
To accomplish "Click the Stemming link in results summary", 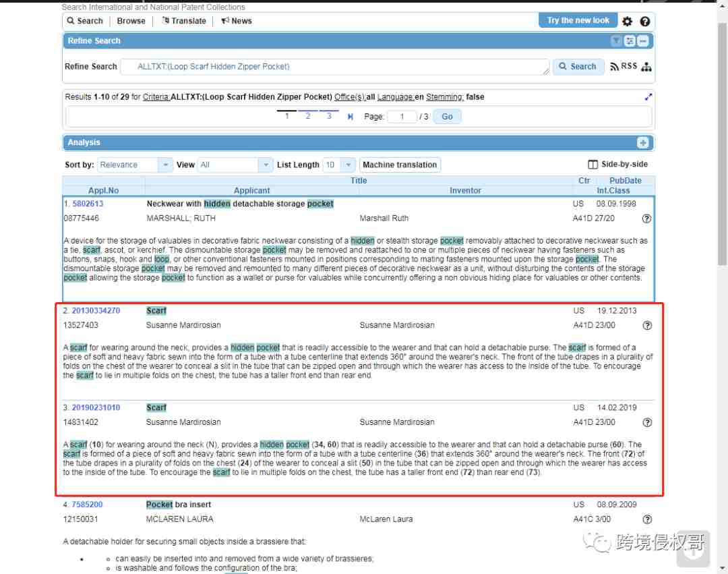I will [445, 97].
